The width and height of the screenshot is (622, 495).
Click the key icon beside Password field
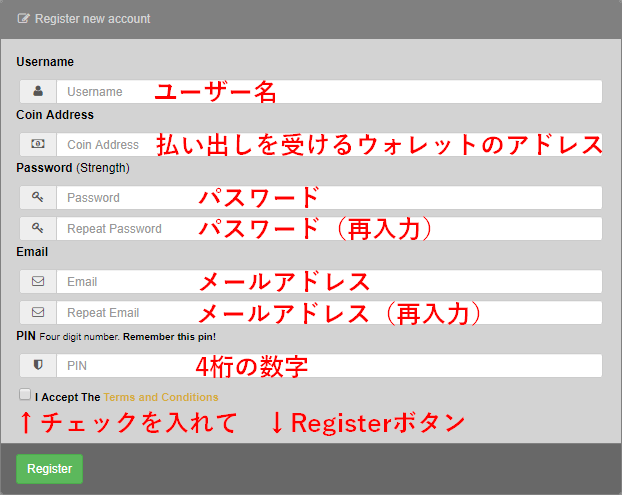(x=38, y=197)
